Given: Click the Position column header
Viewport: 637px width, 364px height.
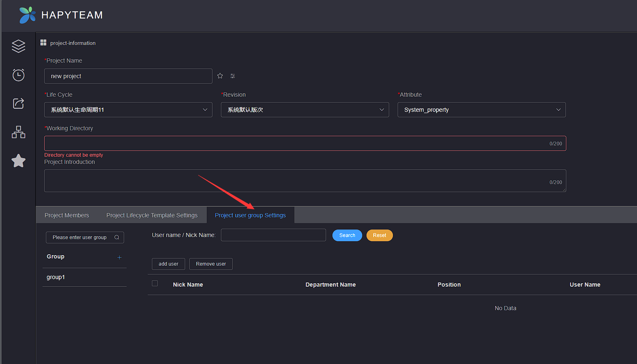Looking at the screenshot, I should 449,285.
